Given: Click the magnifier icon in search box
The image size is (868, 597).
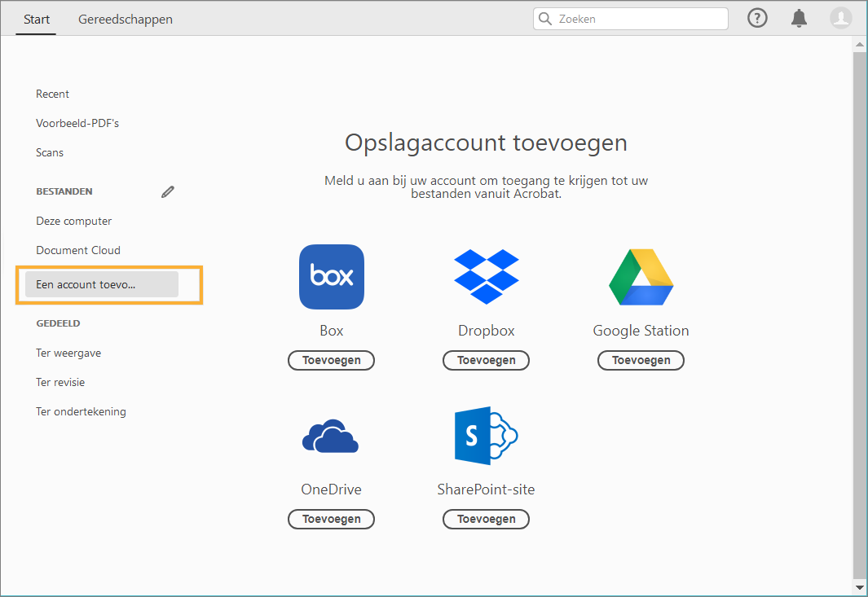Looking at the screenshot, I should [x=545, y=19].
